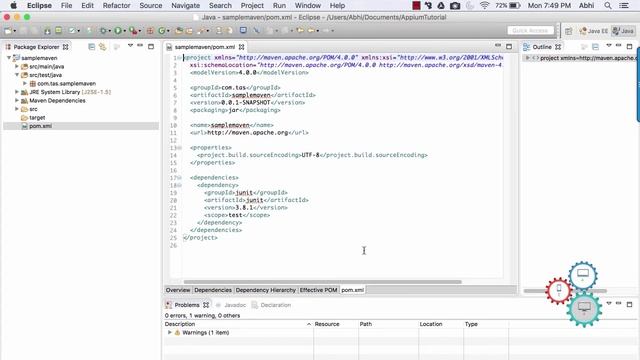
Task: Sort Problems by the Location column
Action: point(441,324)
